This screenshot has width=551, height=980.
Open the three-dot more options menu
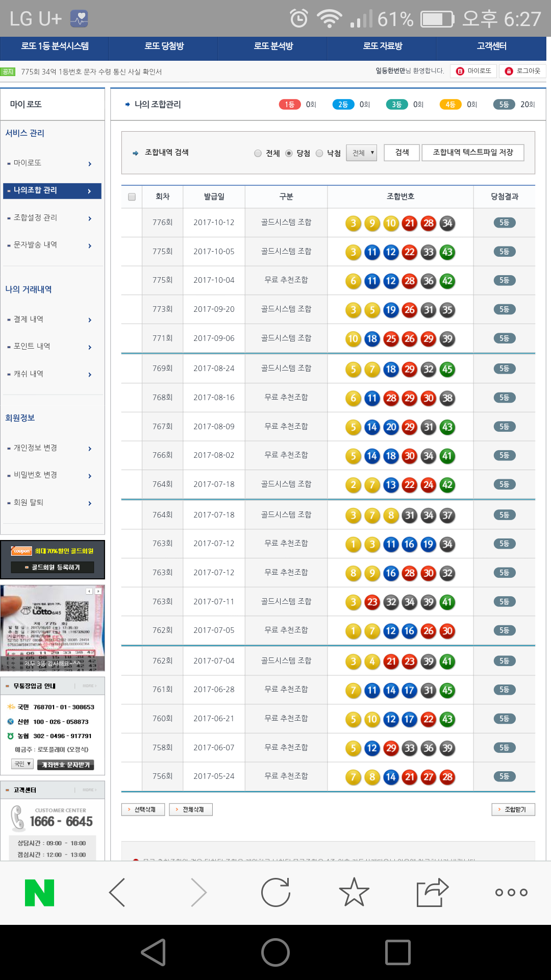(x=511, y=893)
